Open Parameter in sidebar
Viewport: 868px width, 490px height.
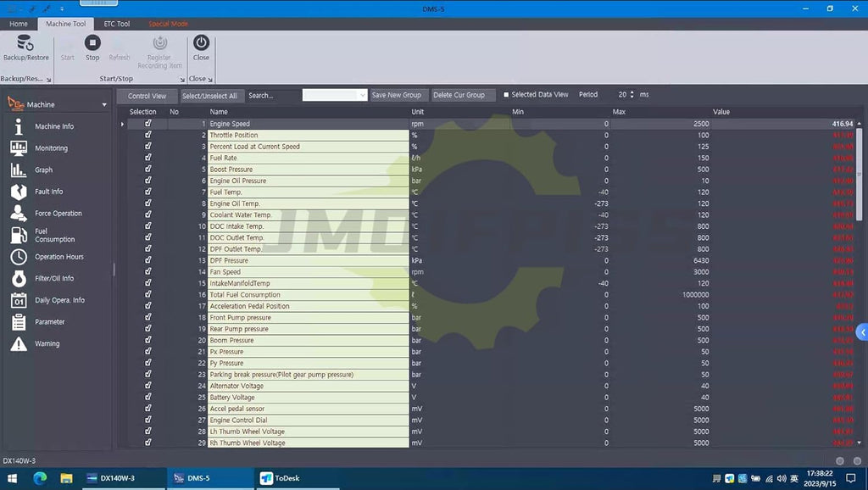[49, 321]
